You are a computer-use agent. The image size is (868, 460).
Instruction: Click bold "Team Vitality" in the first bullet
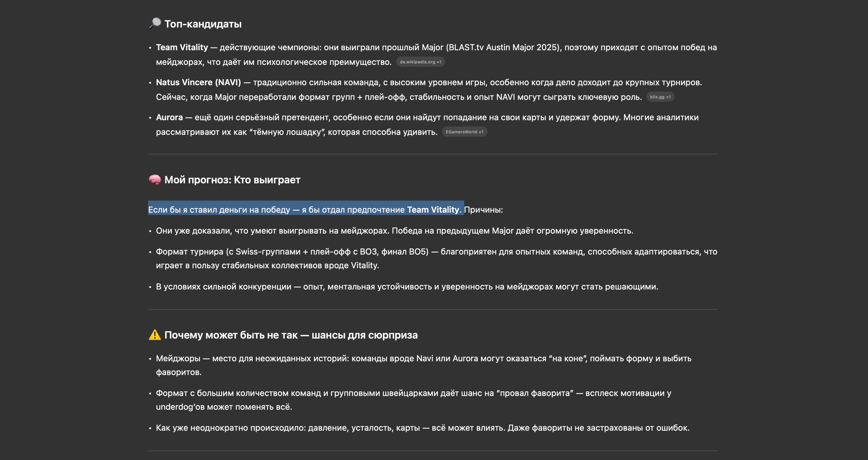pyautogui.click(x=182, y=48)
